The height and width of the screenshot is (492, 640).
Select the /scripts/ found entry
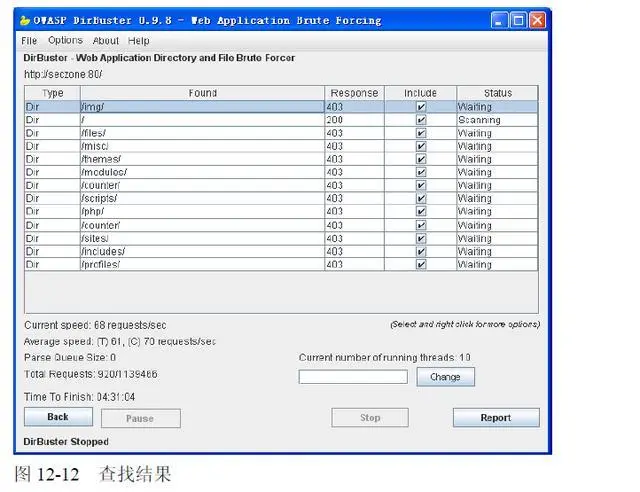click(x=202, y=198)
